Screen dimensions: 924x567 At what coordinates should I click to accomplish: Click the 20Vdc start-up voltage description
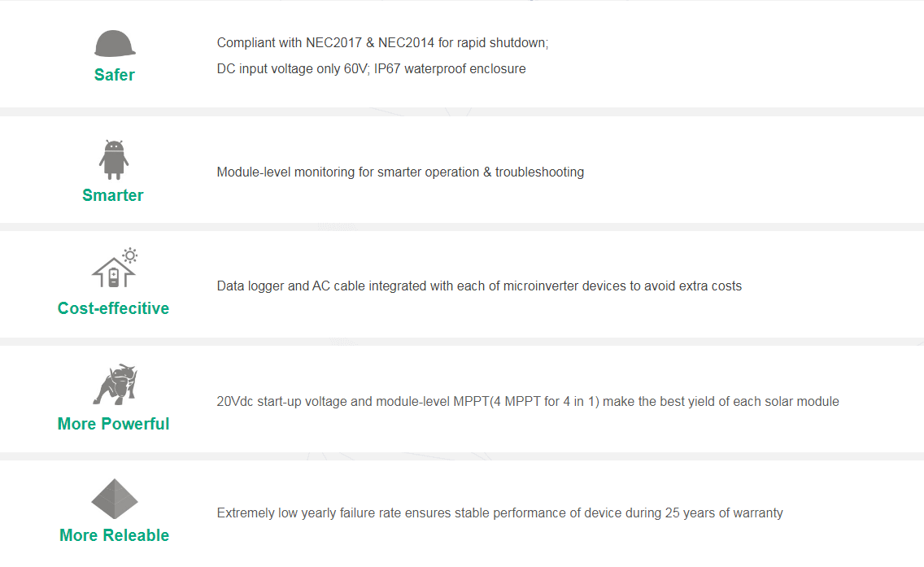point(528,401)
